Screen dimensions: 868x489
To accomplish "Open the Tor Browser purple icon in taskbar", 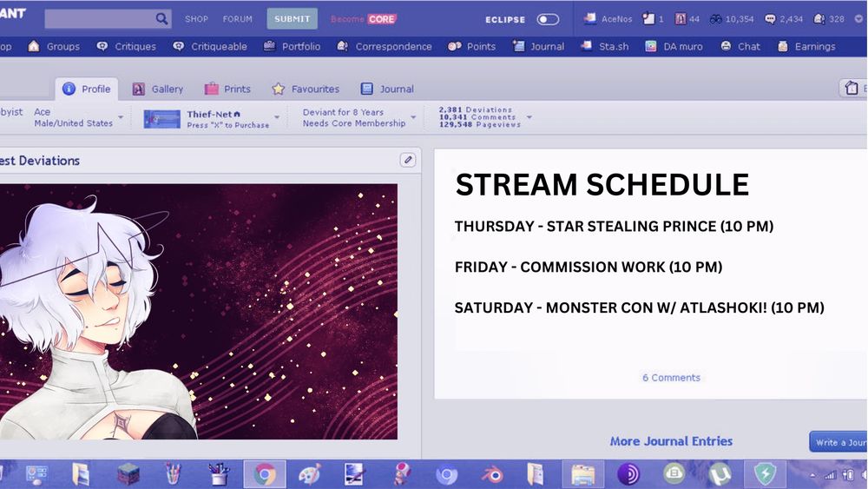I will 628,474.
